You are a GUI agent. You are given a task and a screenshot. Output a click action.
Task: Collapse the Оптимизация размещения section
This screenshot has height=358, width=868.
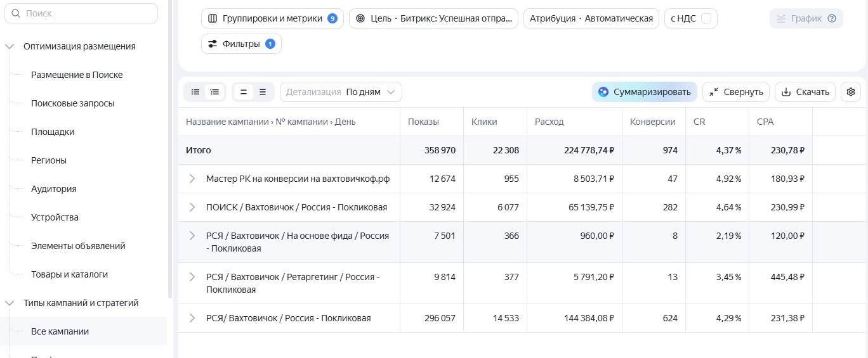[x=10, y=46]
